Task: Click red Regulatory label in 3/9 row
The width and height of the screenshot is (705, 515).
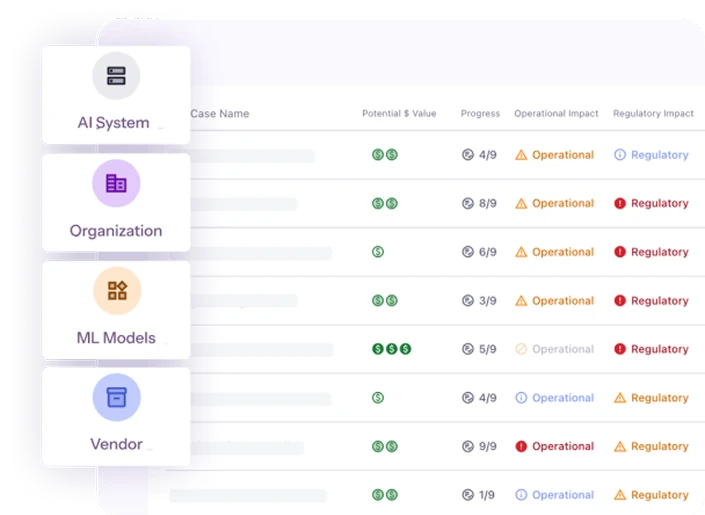Action: click(x=660, y=300)
